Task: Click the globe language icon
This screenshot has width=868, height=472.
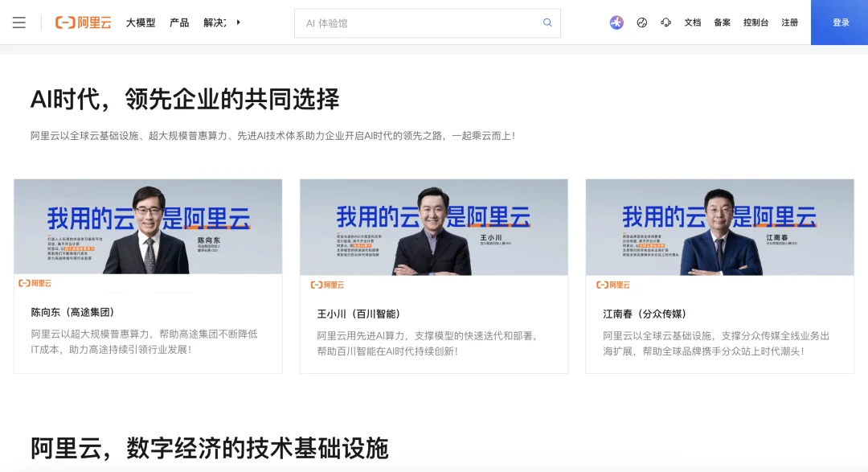Action: 641,23
